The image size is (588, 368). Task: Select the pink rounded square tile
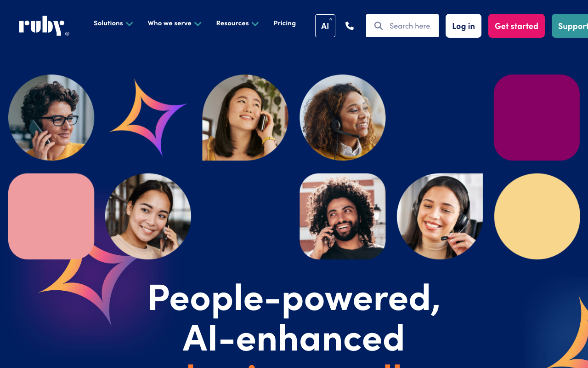pyautogui.click(x=51, y=216)
